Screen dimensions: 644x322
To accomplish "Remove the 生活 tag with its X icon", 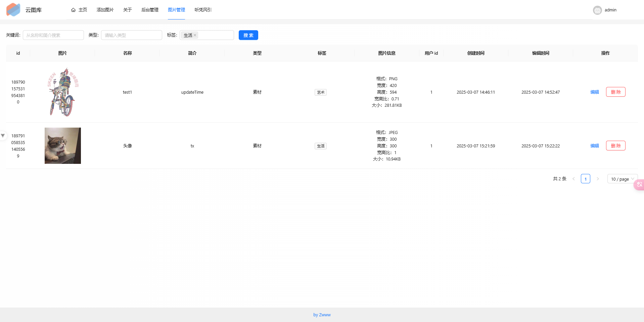I will point(195,35).
